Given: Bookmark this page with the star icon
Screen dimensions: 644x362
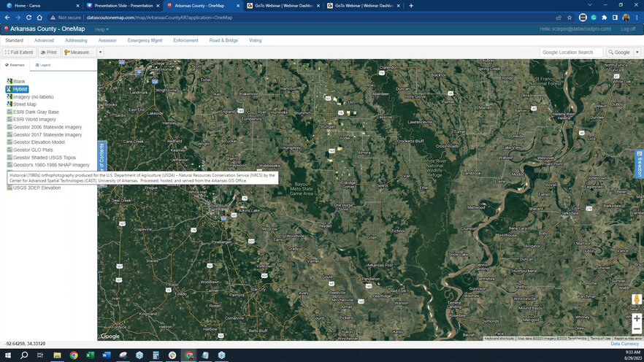Looking at the screenshot, I should (570, 18).
